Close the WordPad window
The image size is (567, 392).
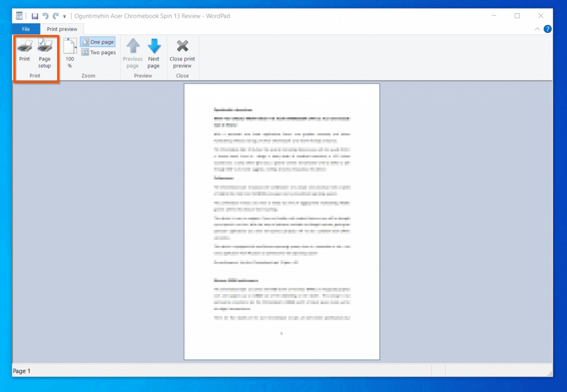coord(540,16)
